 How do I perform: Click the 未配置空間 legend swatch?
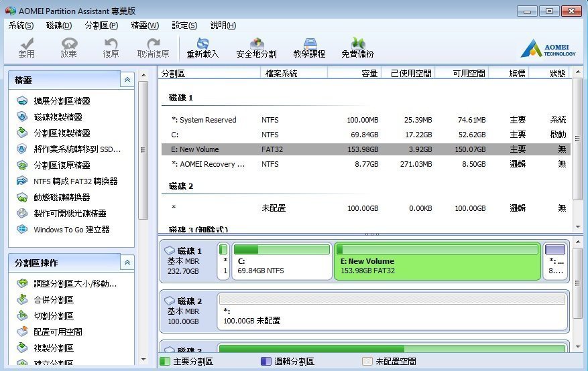click(x=367, y=361)
